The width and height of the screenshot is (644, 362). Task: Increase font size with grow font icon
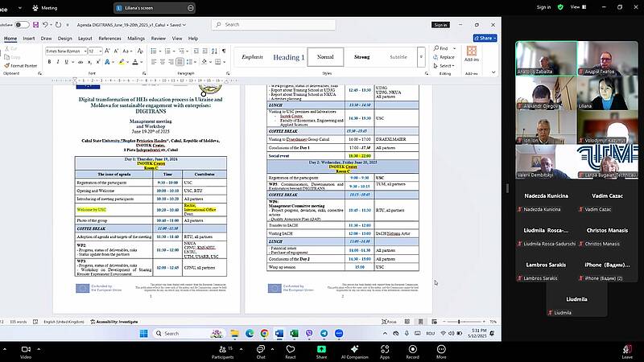107,51
